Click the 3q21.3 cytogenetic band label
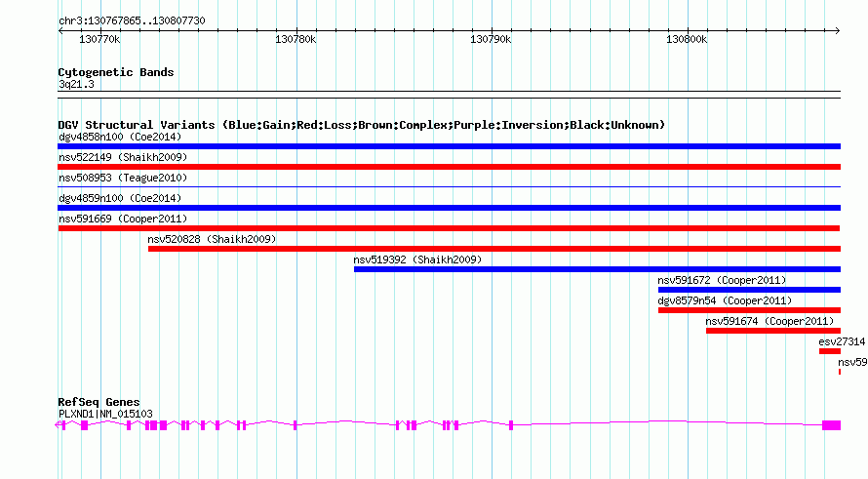This screenshot has height=479, width=868. tap(76, 84)
